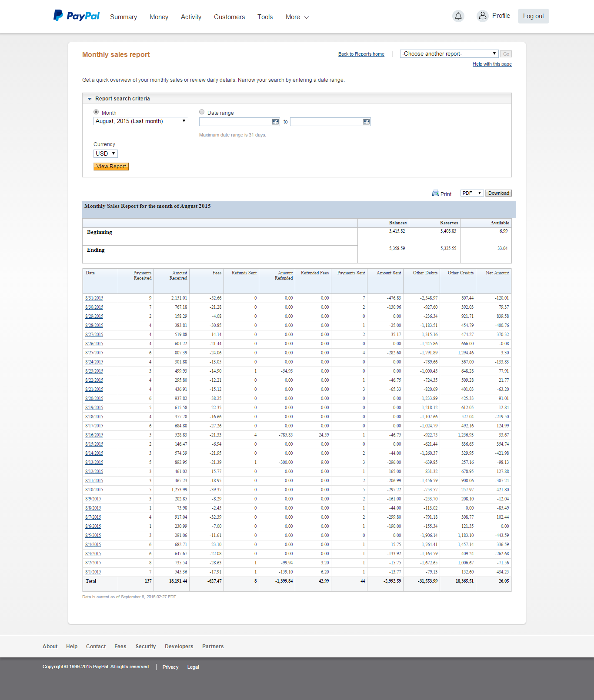This screenshot has width=594, height=700.
Task: Click the total Net Amount 26.05
Action: click(x=504, y=581)
